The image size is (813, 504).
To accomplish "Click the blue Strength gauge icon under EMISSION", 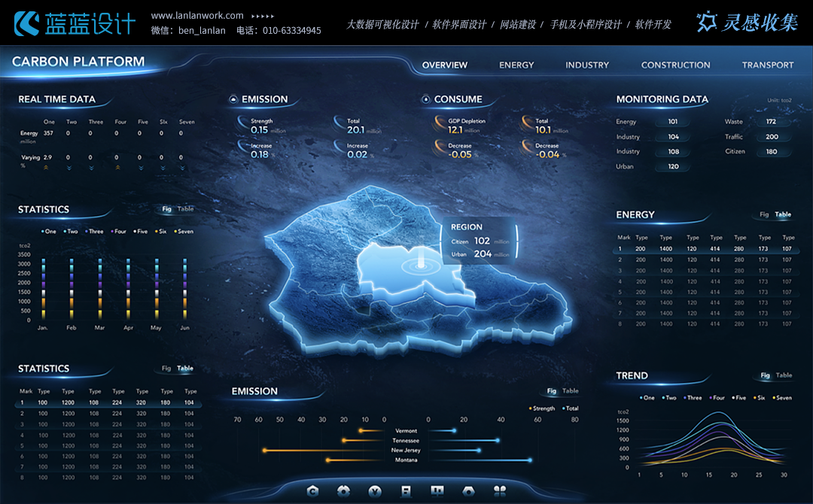I will (242, 125).
